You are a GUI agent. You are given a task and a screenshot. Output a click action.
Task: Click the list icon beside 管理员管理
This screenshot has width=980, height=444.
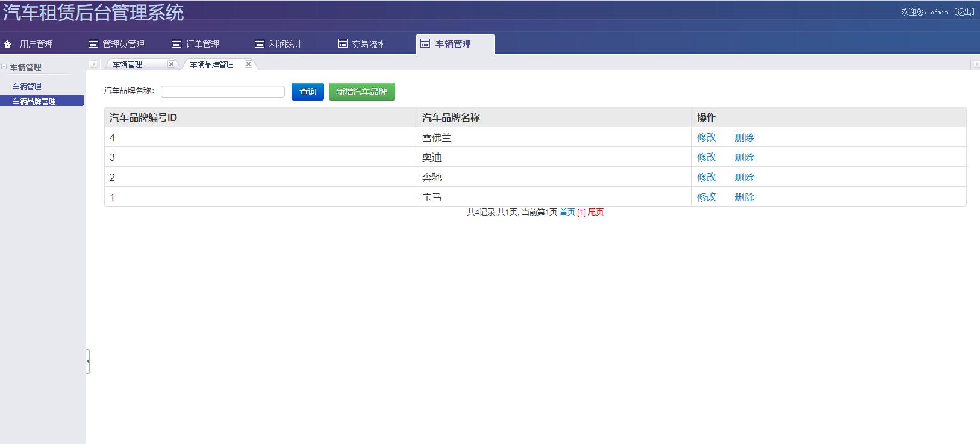[x=93, y=43]
